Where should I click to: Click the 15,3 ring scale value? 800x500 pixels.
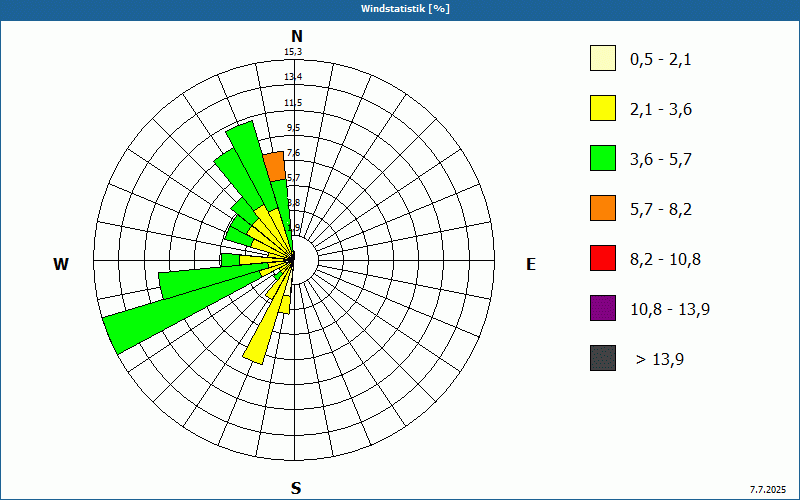click(293, 52)
